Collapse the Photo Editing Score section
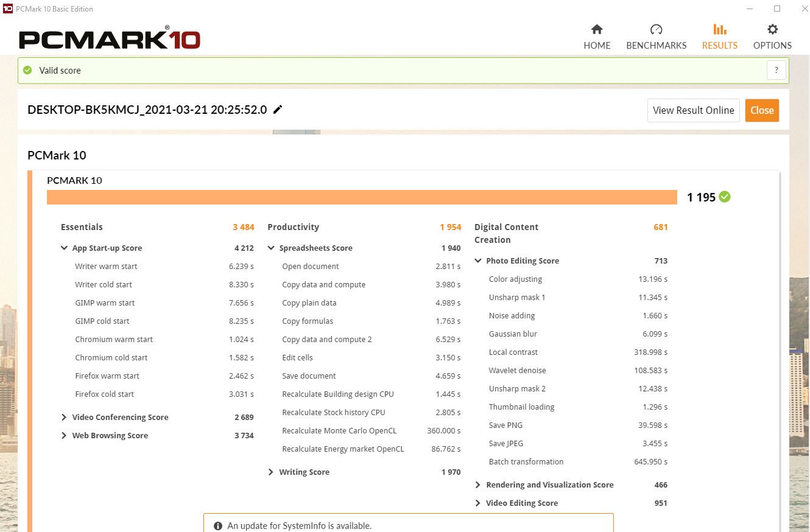 [478, 261]
